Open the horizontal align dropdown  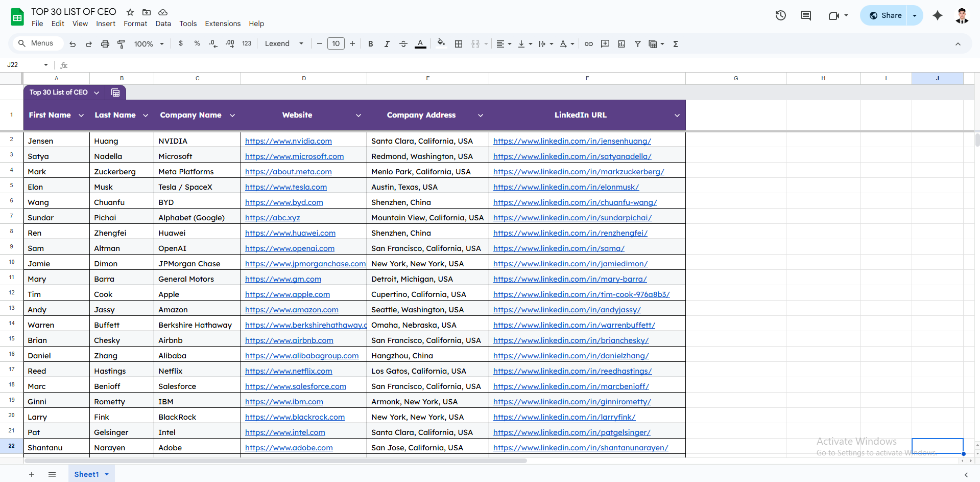(504, 44)
